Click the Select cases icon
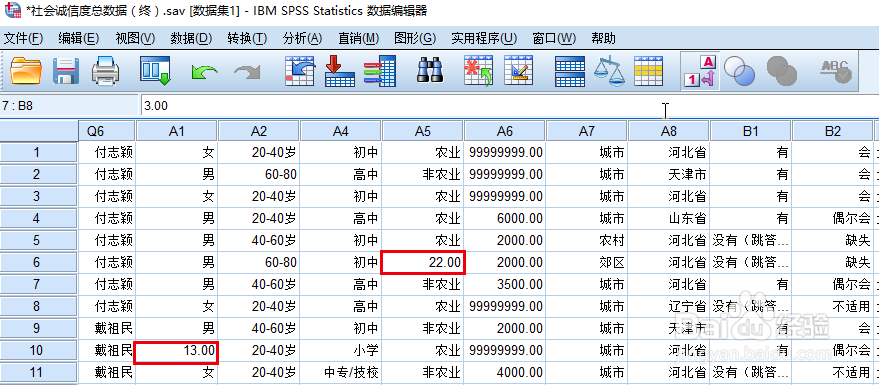 tap(649, 71)
